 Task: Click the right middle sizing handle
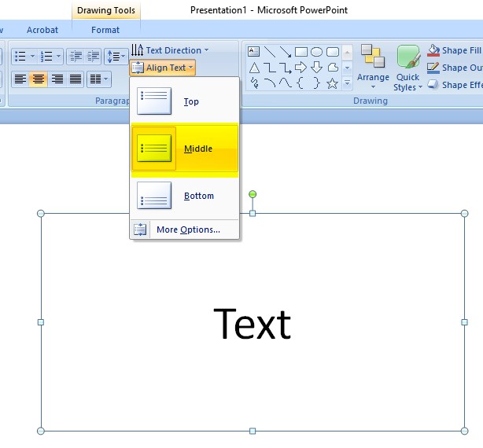[465, 322]
